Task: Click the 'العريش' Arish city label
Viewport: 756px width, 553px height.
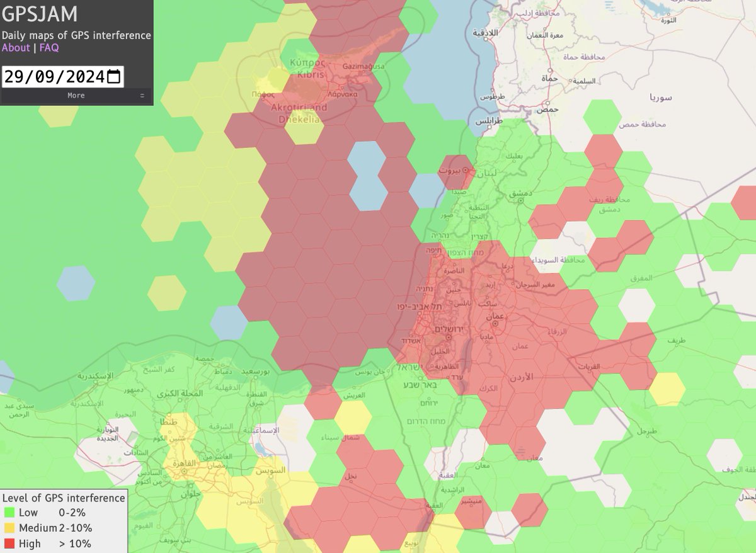Action: coord(353,396)
